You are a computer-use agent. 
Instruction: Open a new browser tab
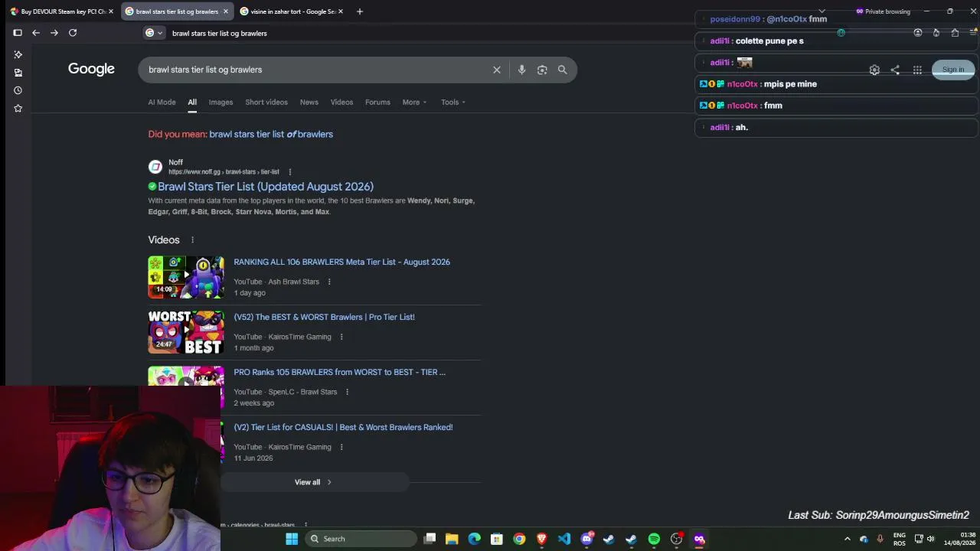click(360, 11)
